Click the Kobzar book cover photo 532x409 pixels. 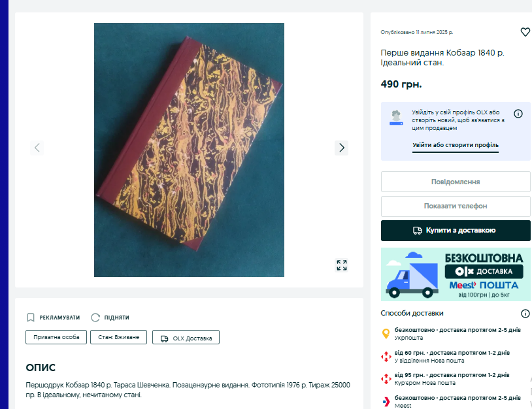pyautogui.click(x=189, y=150)
